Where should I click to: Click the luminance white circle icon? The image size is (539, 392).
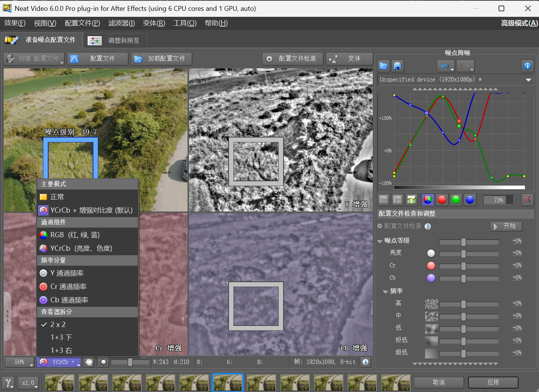point(431,253)
